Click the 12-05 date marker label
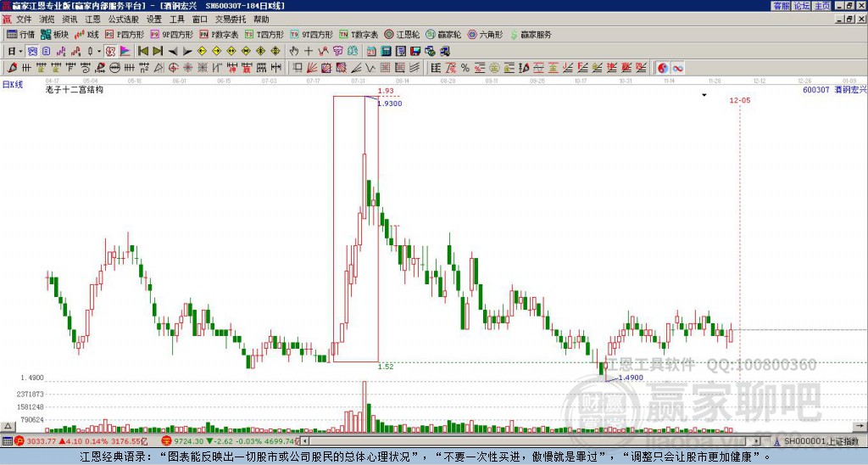 coord(740,100)
